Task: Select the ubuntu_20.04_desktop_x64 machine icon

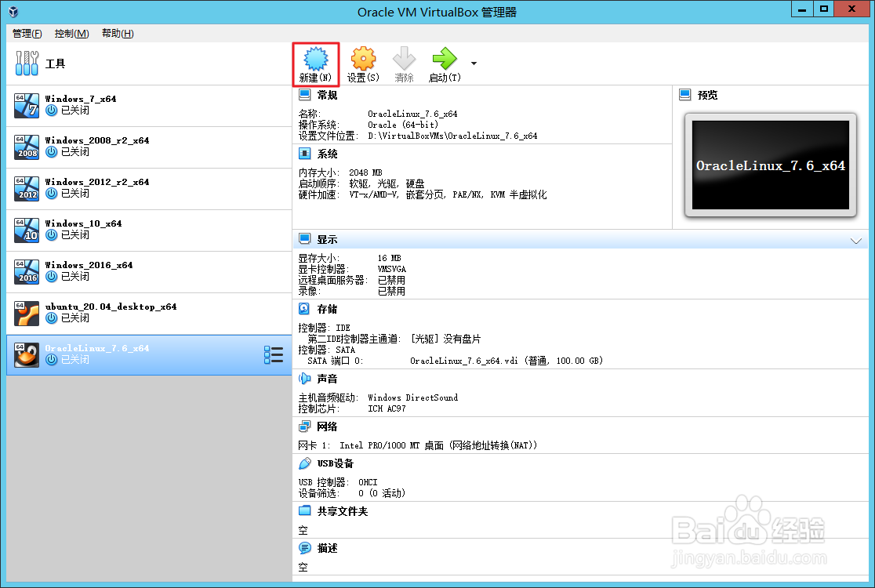Action: [27, 313]
